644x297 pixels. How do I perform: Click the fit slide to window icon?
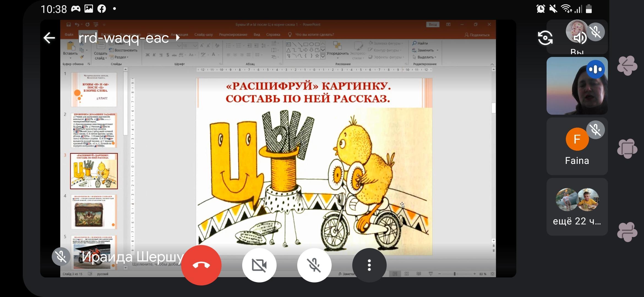[492, 274]
